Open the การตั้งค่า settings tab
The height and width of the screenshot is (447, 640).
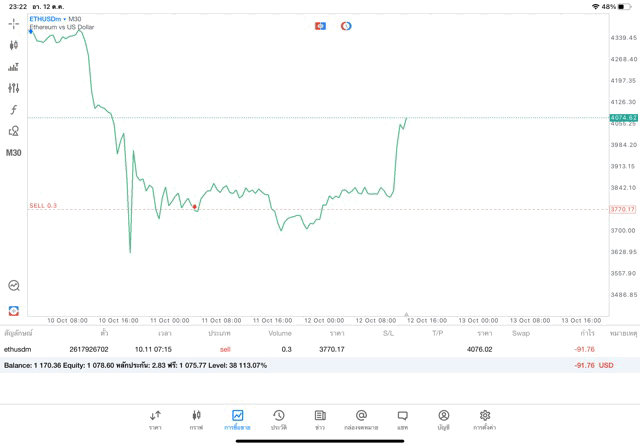[485, 419]
